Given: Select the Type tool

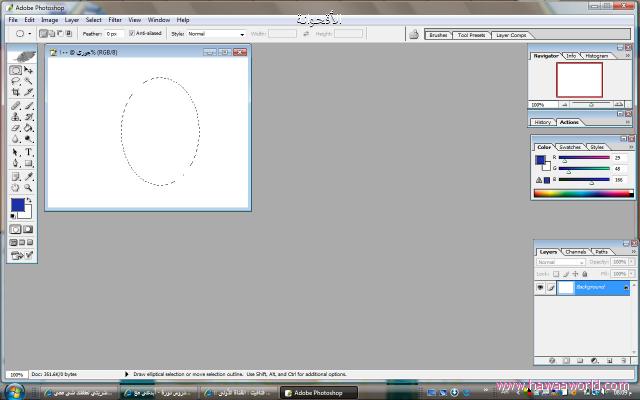Looking at the screenshot, I should [x=29, y=152].
